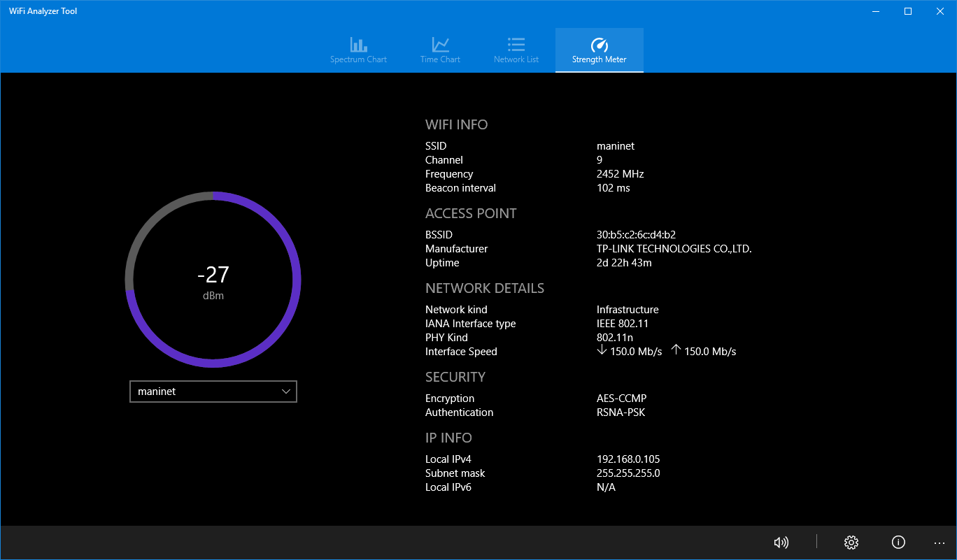Open the Network List list icon
The height and width of the screenshot is (560, 957).
click(x=516, y=43)
